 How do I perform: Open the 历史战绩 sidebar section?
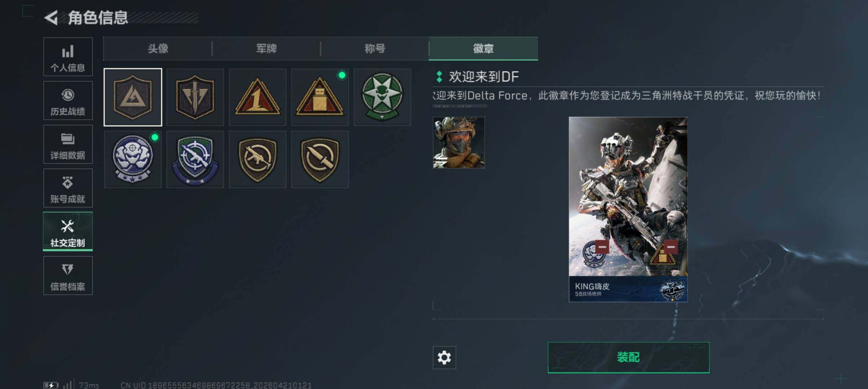[68, 100]
